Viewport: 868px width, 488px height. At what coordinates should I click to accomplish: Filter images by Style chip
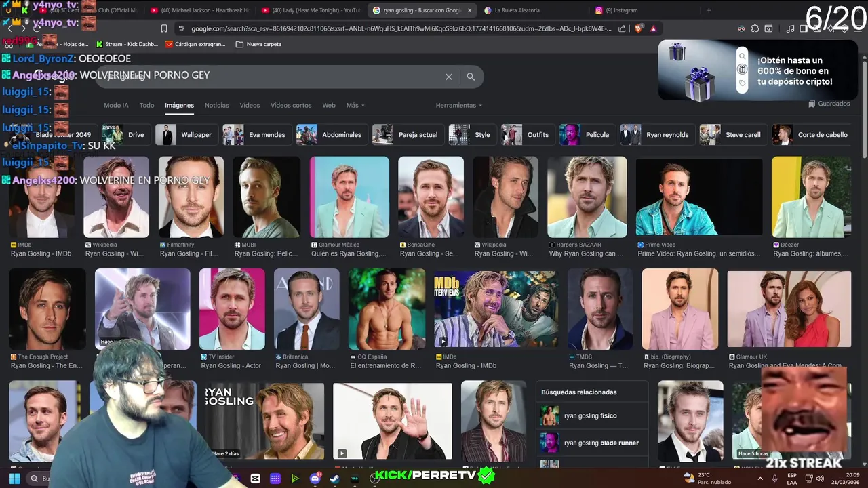point(471,135)
